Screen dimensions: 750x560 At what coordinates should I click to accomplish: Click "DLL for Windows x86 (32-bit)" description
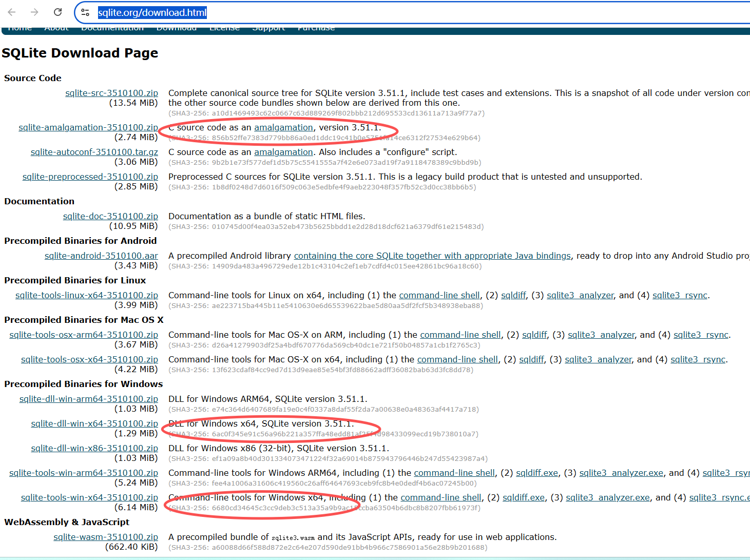pyautogui.click(x=279, y=448)
